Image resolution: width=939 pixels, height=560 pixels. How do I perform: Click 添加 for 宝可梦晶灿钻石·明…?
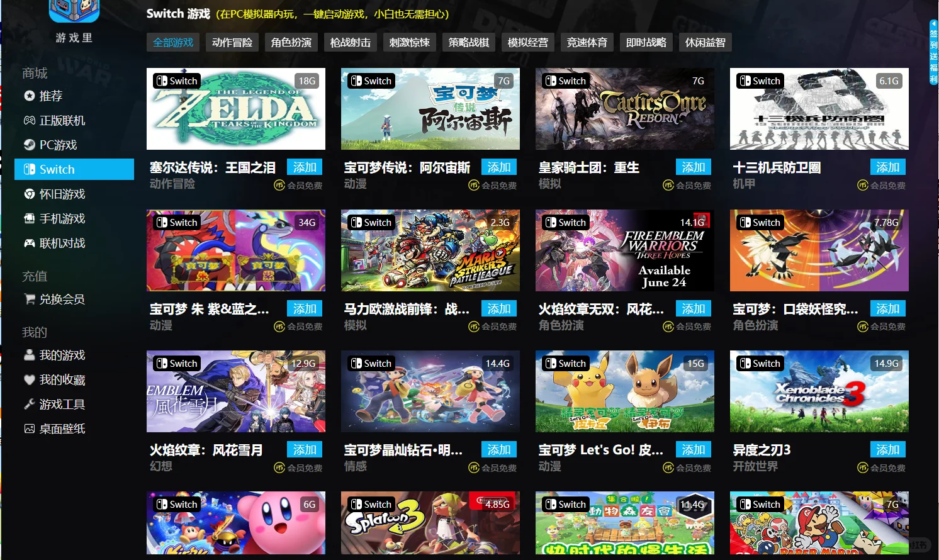click(x=499, y=449)
